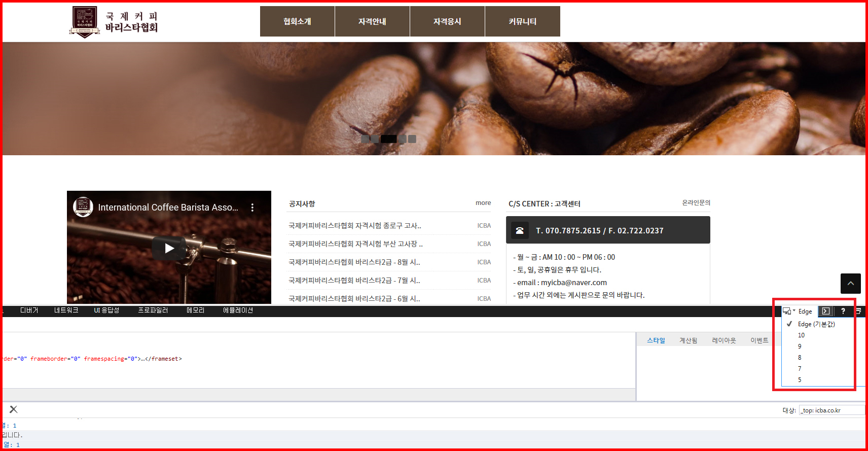
Task: Select document mode 8 from list
Action: click(800, 358)
